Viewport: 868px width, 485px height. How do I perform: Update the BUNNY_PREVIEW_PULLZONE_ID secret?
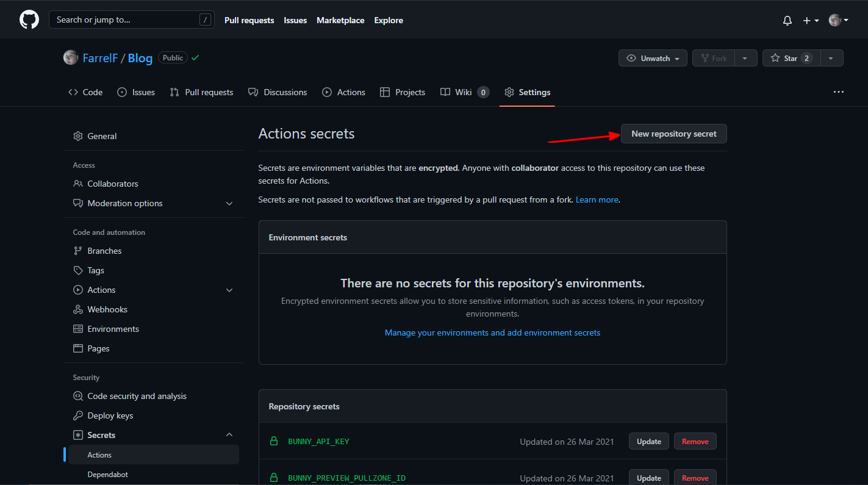(x=649, y=478)
